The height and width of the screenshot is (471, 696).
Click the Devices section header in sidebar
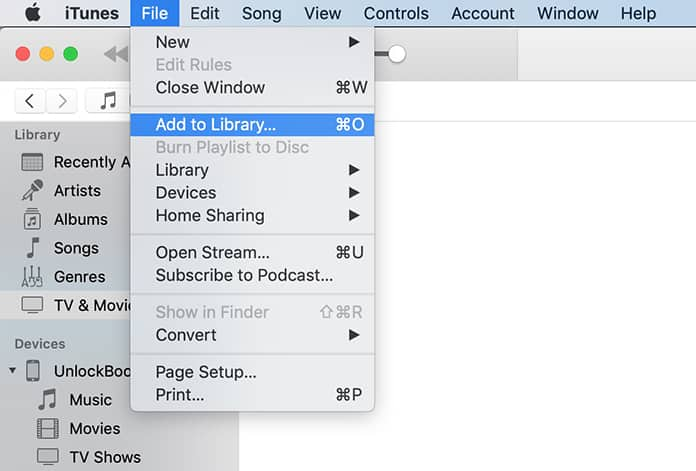pyautogui.click(x=40, y=344)
